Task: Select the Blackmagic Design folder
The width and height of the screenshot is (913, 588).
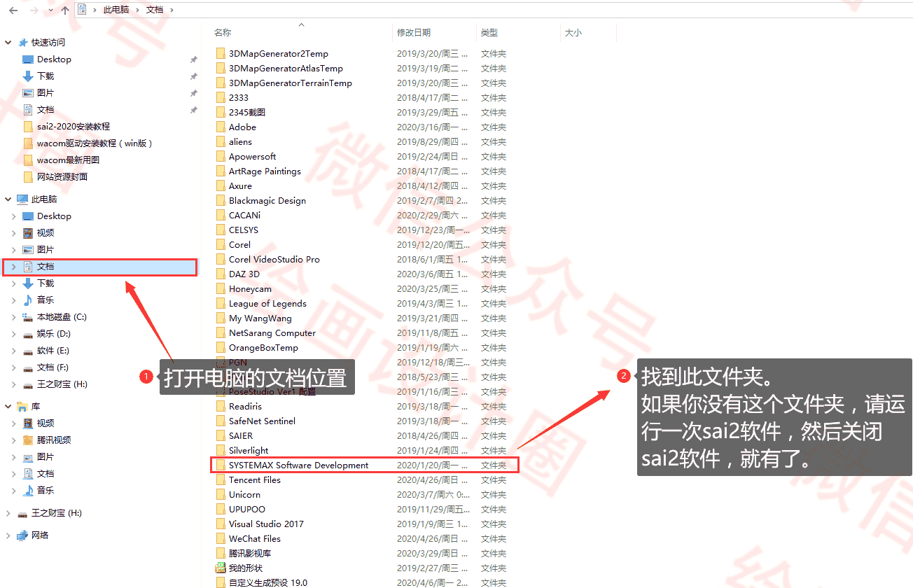Action: tap(267, 201)
